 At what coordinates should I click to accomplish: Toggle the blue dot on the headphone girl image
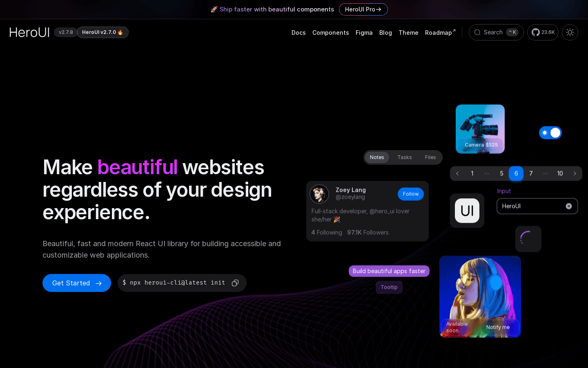click(x=495, y=283)
